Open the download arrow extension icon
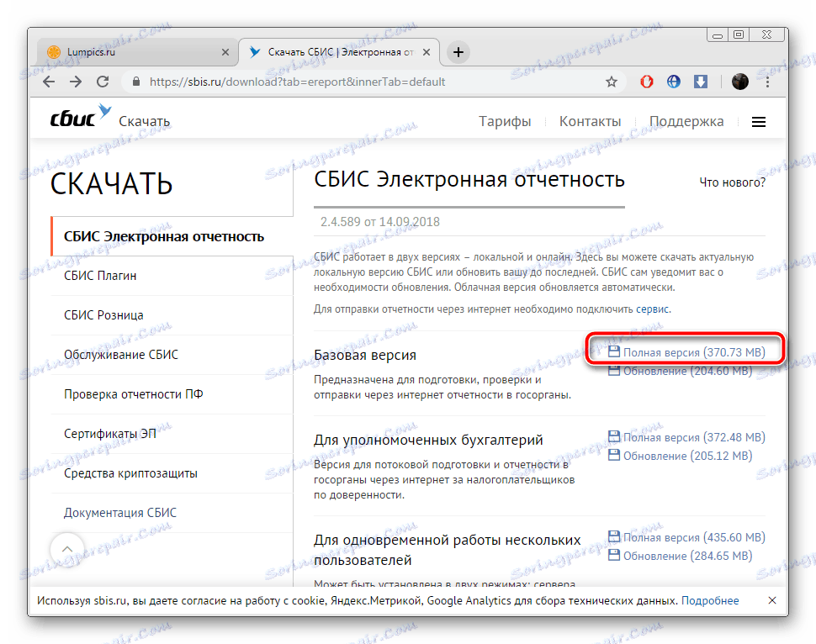 pos(701,82)
